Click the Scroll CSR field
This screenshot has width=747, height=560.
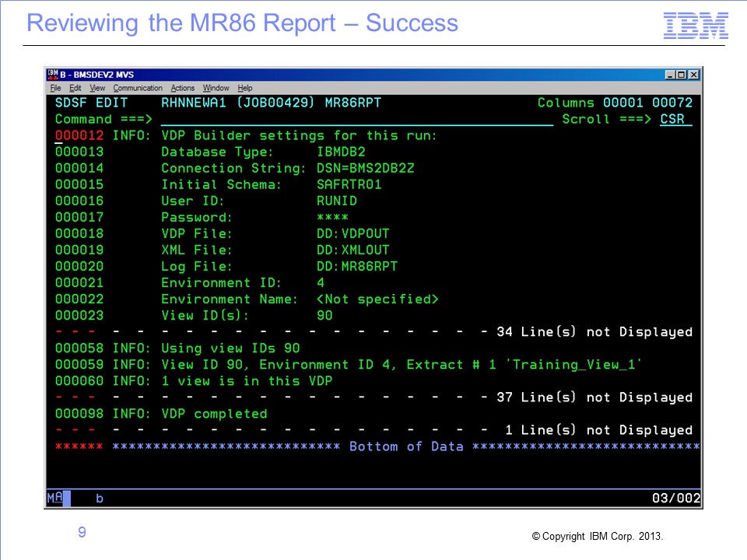point(675,119)
